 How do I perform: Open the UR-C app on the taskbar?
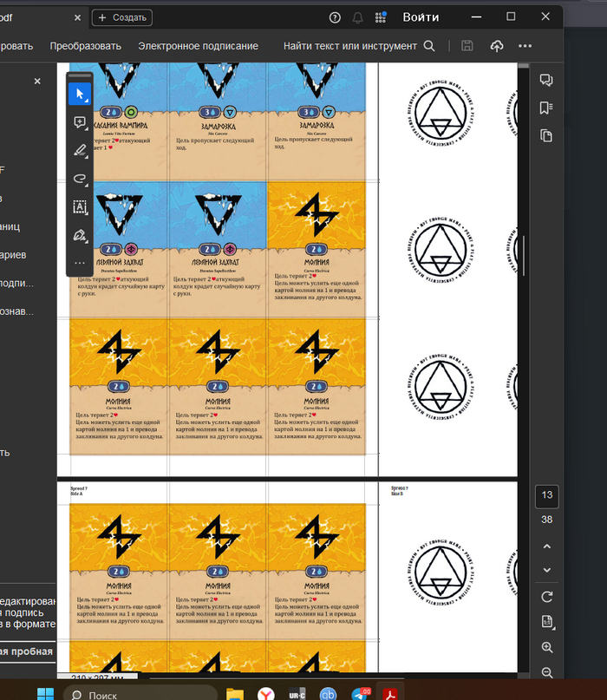(297, 694)
